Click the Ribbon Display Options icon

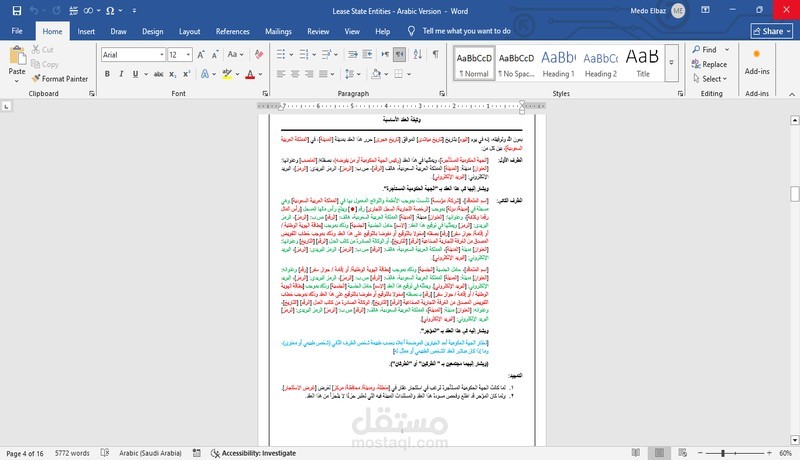(705, 10)
